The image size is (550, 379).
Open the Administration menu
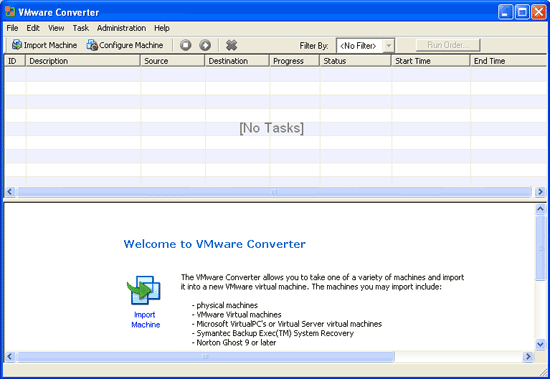(x=121, y=28)
